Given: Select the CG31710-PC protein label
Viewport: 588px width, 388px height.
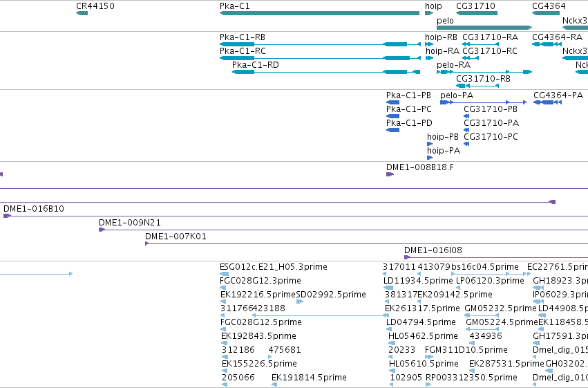Looking at the screenshot, I should click(491, 137).
